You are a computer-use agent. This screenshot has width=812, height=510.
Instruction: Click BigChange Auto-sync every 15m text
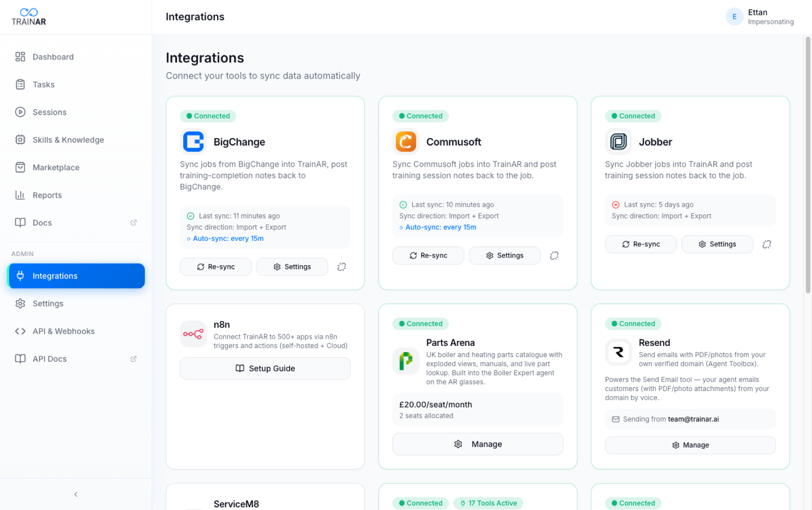tap(228, 238)
